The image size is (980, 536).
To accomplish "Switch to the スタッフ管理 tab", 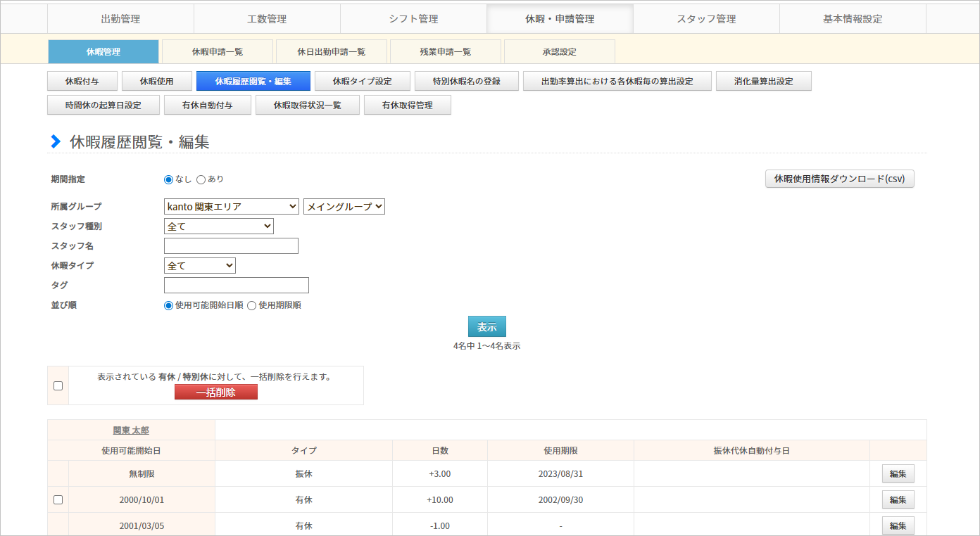I will (706, 19).
